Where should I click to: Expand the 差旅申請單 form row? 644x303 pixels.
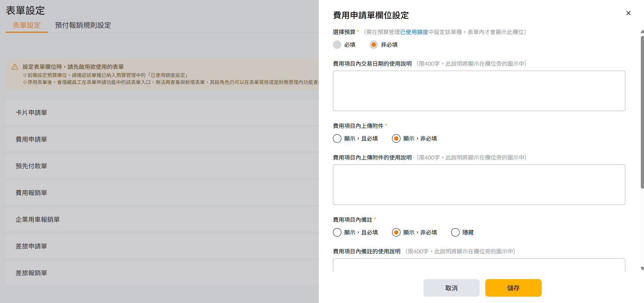point(162,246)
